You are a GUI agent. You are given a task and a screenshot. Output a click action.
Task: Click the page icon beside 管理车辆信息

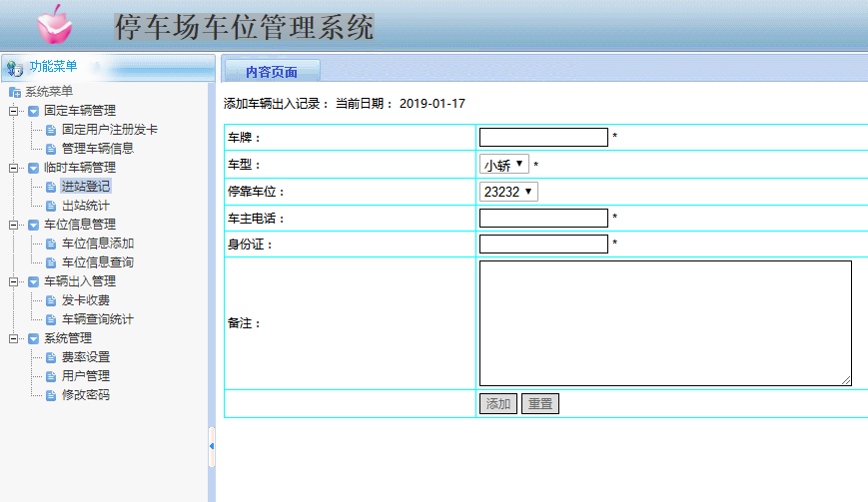[x=51, y=149]
